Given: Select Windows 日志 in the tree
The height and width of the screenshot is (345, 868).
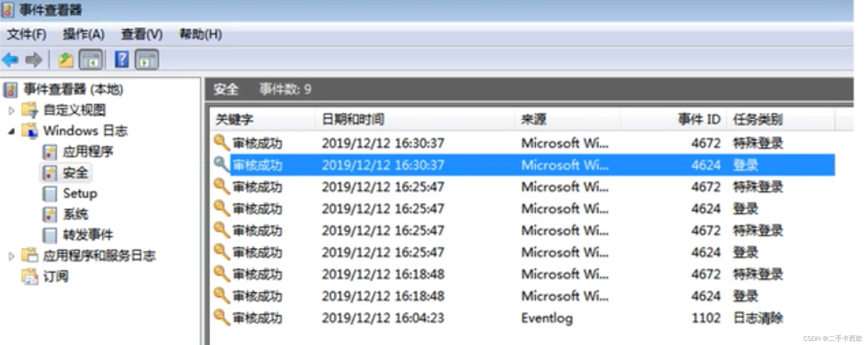Looking at the screenshot, I should [x=85, y=131].
